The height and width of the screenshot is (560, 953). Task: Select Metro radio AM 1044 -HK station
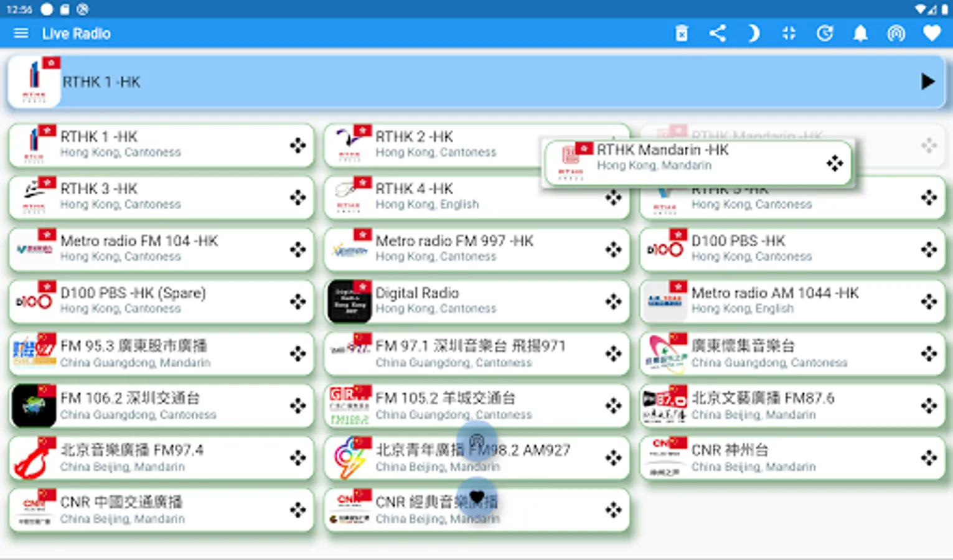point(792,302)
